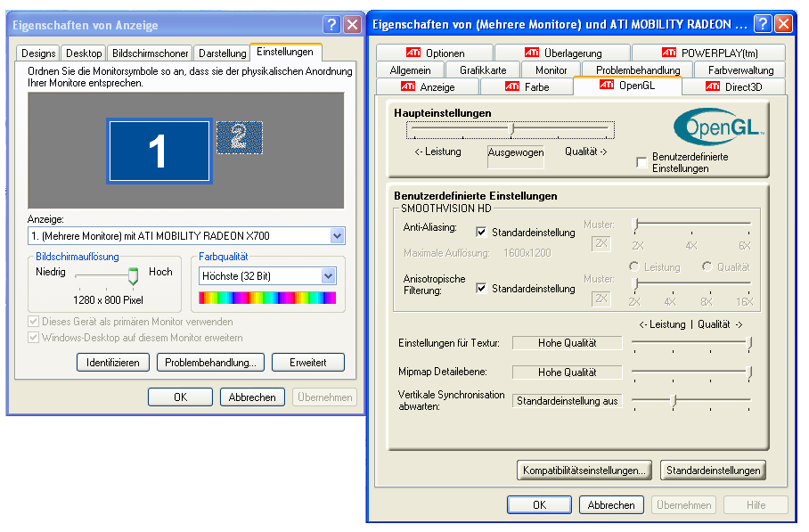The height and width of the screenshot is (532, 809).
Task: Click Abbrechen in Eigenschaften von Anzeige
Action: pyautogui.click(x=252, y=397)
